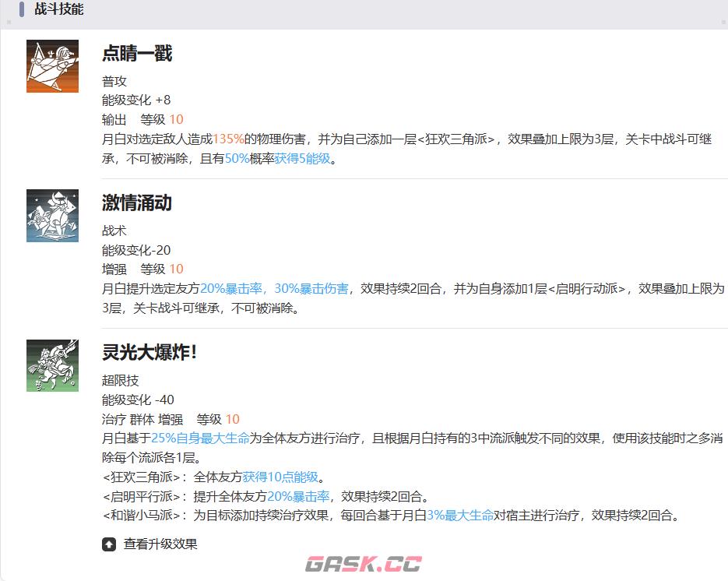
Task: Click the 3%最大生命 text
Action: (460, 516)
